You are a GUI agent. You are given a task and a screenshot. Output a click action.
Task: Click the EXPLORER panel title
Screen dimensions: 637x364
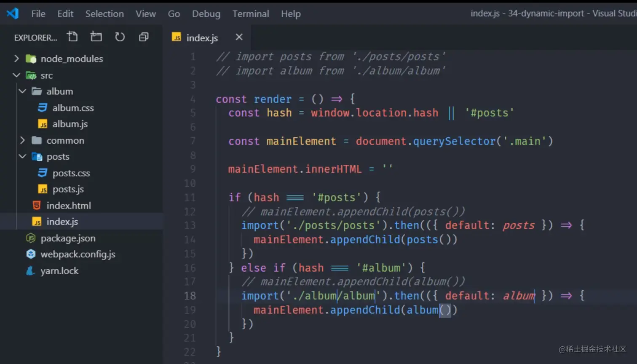coord(35,37)
